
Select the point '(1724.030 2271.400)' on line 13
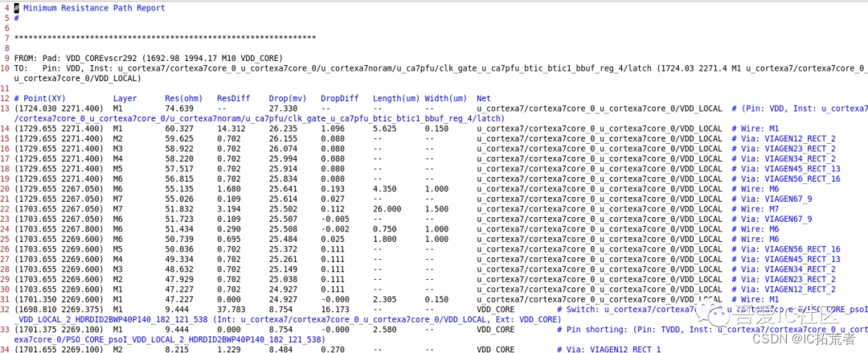click(x=59, y=109)
